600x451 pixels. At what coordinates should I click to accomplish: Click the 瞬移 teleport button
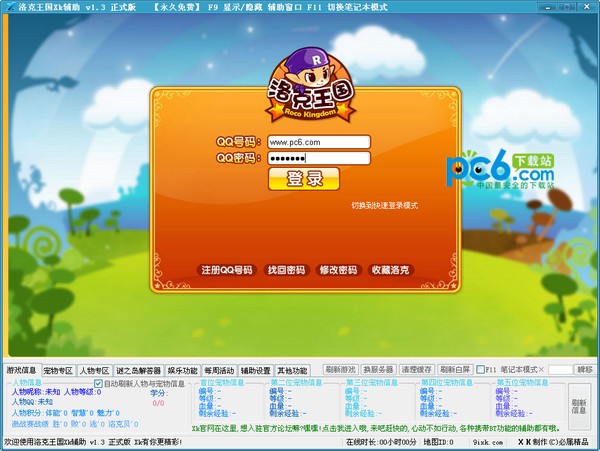pyautogui.click(x=585, y=370)
